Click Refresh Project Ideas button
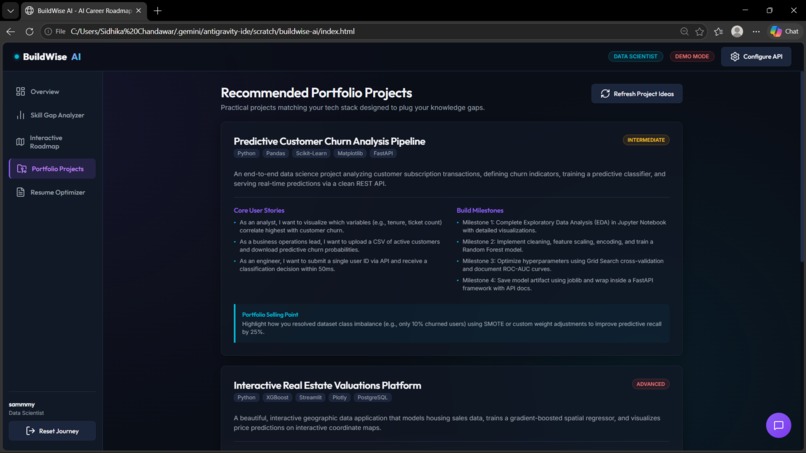Image resolution: width=806 pixels, height=453 pixels. 636,94
